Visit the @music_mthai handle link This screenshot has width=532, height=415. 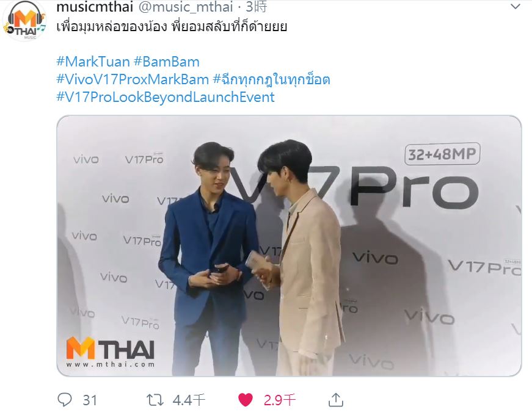(186, 7)
